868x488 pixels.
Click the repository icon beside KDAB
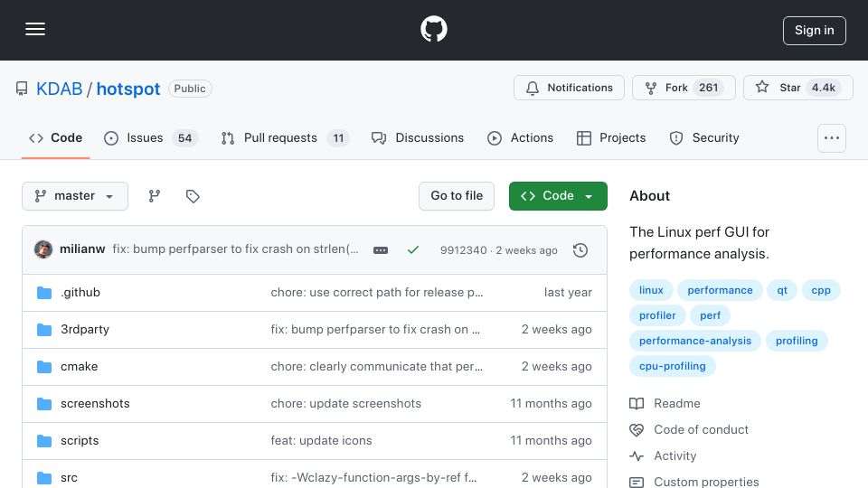(22, 89)
